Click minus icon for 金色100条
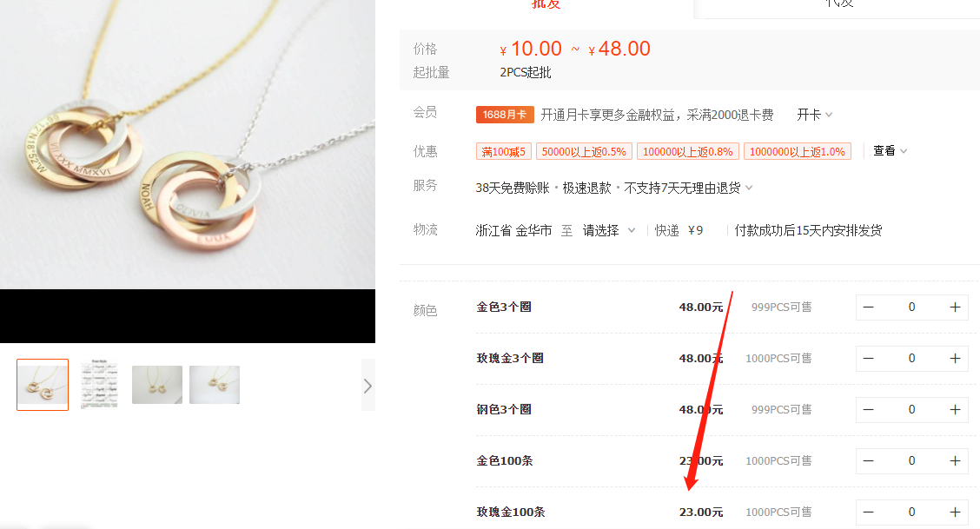Image resolution: width=980 pixels, height=529 pixels. click(868, 461)
